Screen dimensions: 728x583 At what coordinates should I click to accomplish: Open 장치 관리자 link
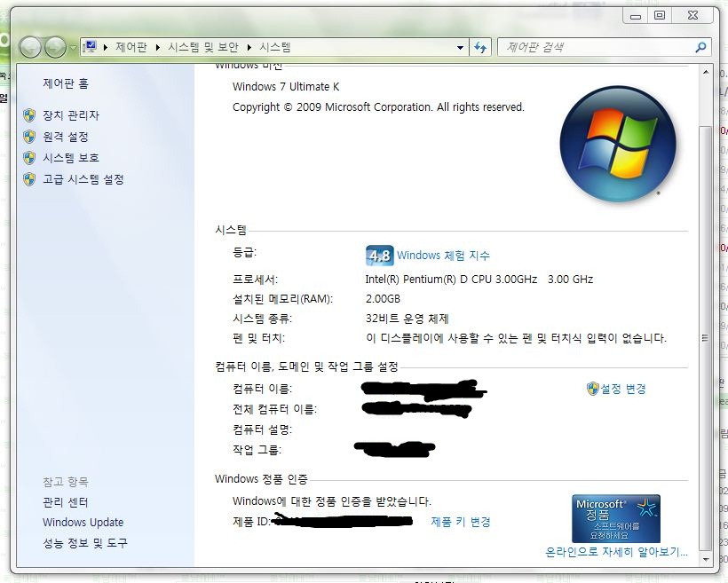click(70, 115)
